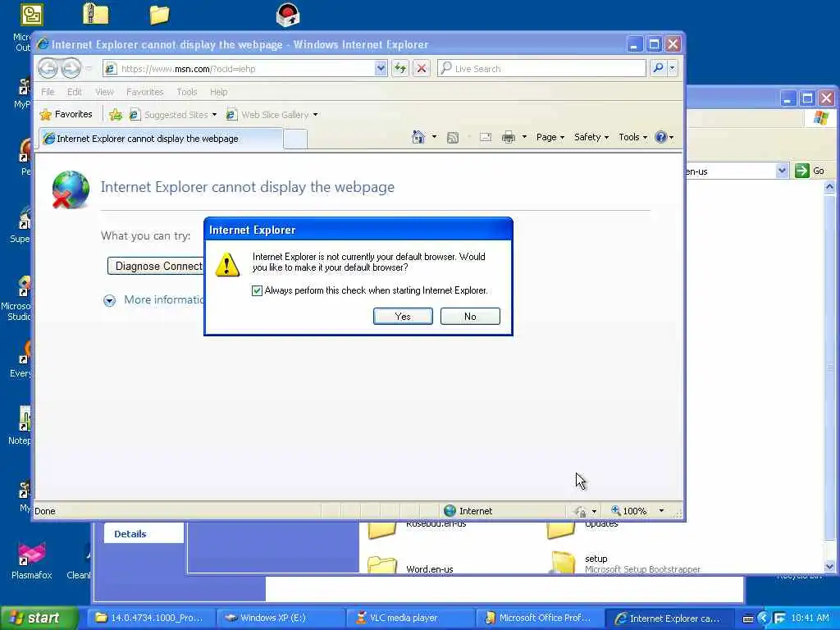Switch to Windows XP (E:) taskbar item
Image resolution: width=840 pixels, height=630 pixels.
[281, 618]
